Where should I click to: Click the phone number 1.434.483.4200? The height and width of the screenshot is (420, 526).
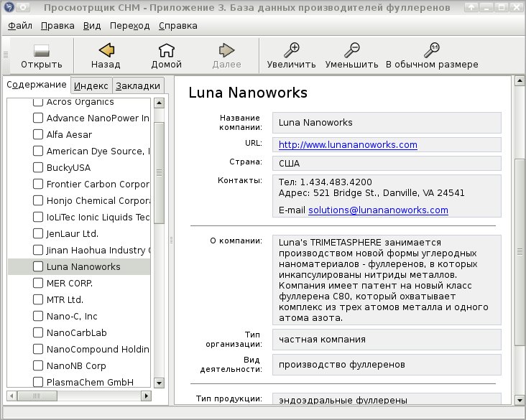click(336, 182)
